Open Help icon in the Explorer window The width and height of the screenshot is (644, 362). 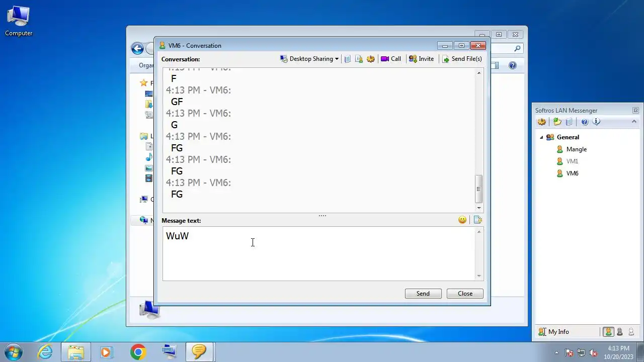point(512,65)
